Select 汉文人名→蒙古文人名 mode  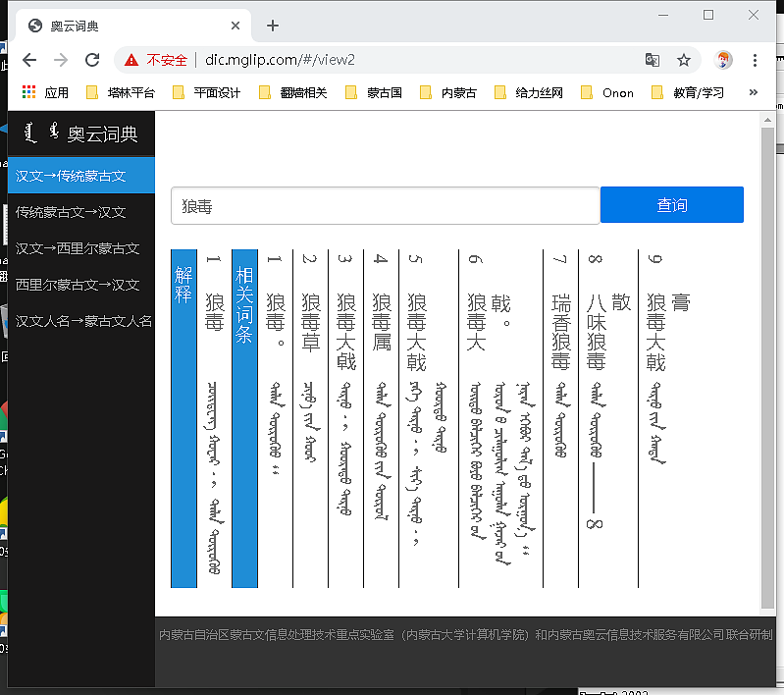click(81, 321)
